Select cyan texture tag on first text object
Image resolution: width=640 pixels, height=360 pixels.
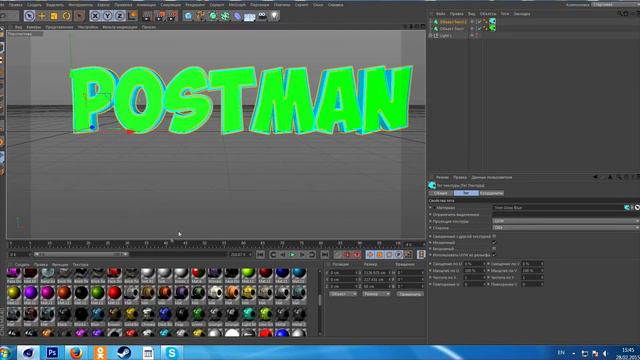[493, 21]
